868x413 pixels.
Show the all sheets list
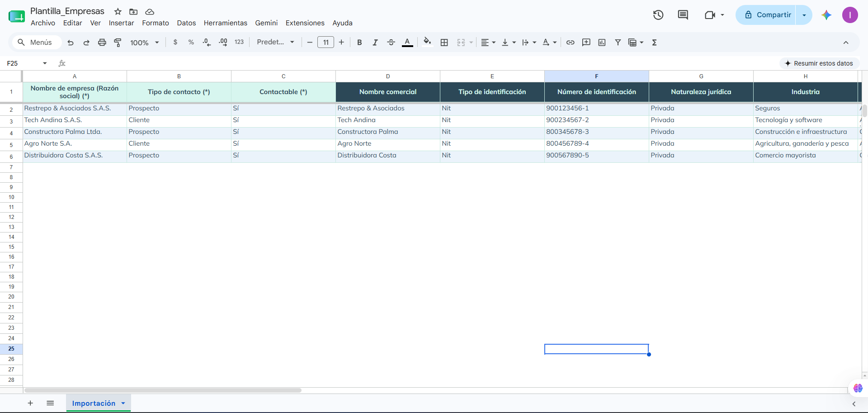click(50, 403)
